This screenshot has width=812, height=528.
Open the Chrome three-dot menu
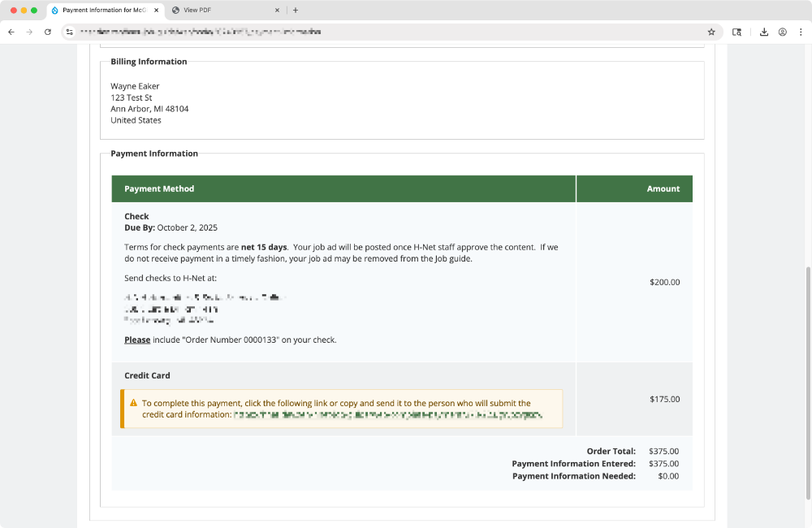[x=801, y=32]
